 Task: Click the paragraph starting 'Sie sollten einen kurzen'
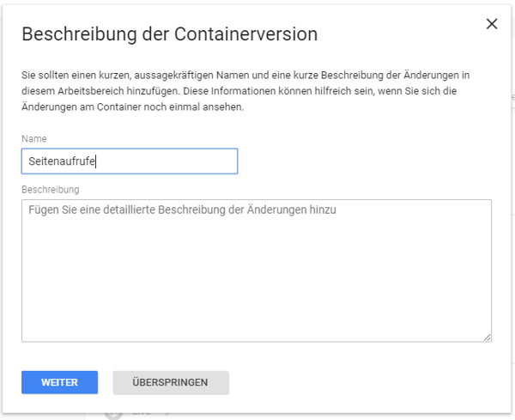point(245,91)
